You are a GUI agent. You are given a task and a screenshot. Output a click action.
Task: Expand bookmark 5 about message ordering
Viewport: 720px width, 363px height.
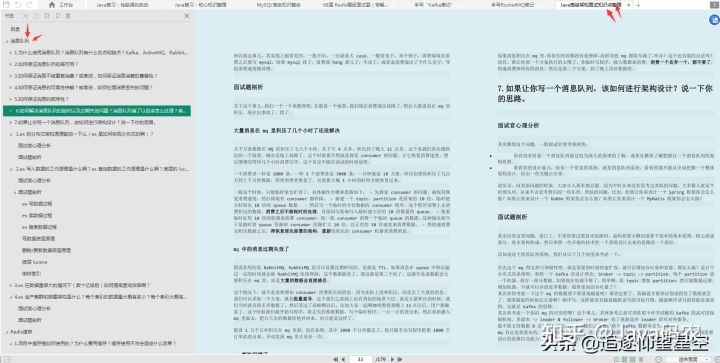click(11, 99)
